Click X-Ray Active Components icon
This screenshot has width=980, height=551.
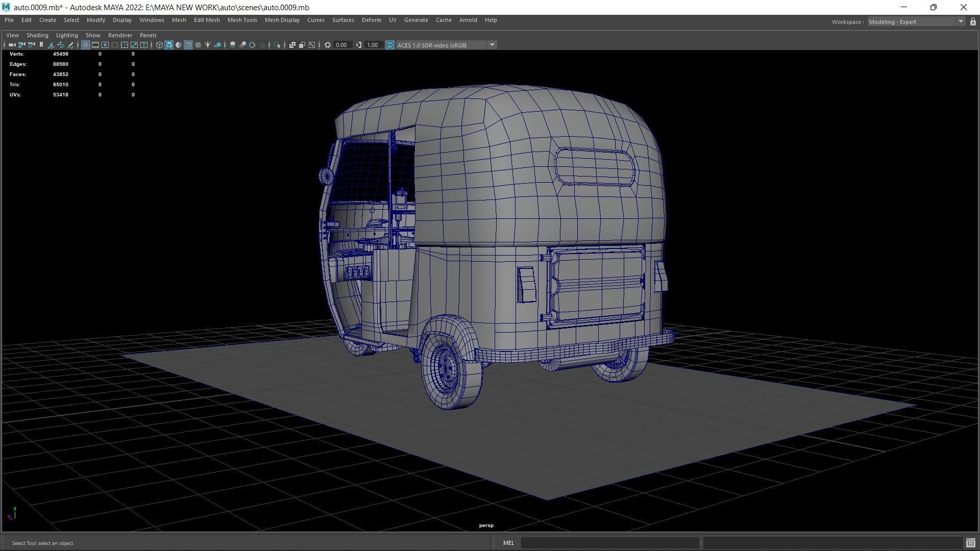[302, 45]
